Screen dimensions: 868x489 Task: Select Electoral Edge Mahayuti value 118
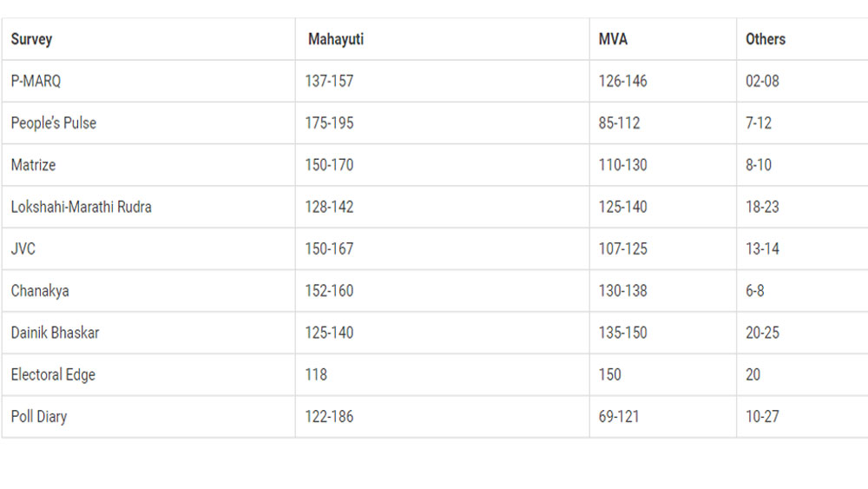click(316, 374)
